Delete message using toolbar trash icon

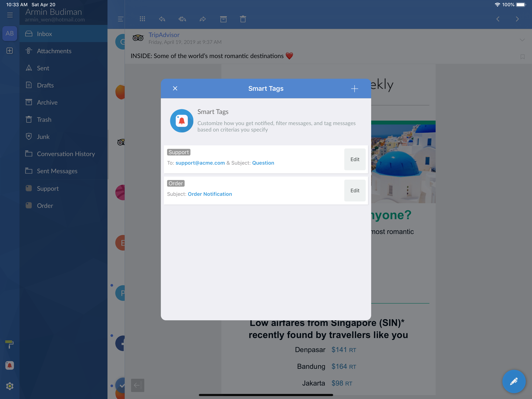pyautogui.click(x=243, y=19)
